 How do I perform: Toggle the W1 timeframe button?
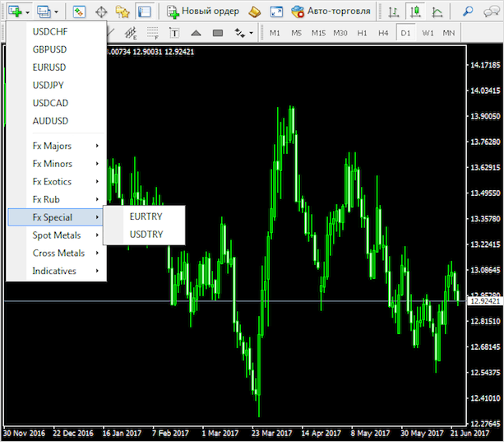coord(428,33)
